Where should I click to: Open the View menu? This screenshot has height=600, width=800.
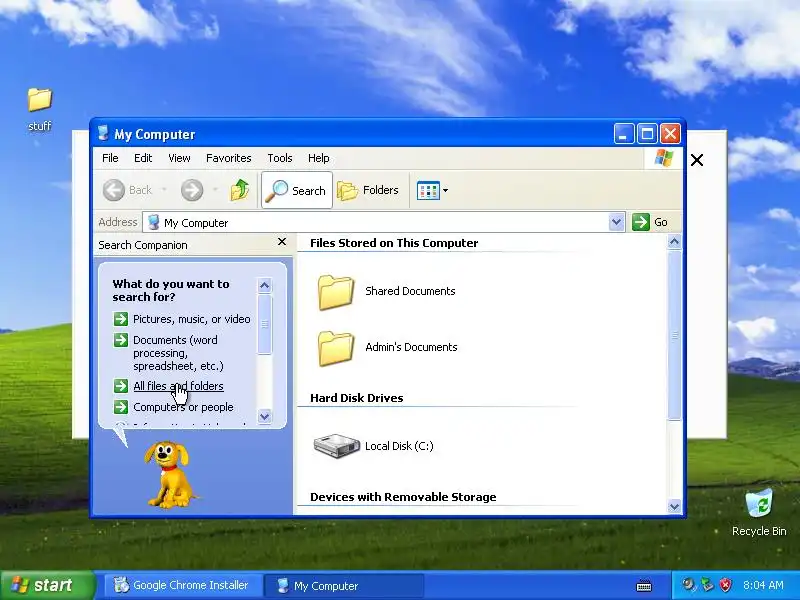click(179, 158)
